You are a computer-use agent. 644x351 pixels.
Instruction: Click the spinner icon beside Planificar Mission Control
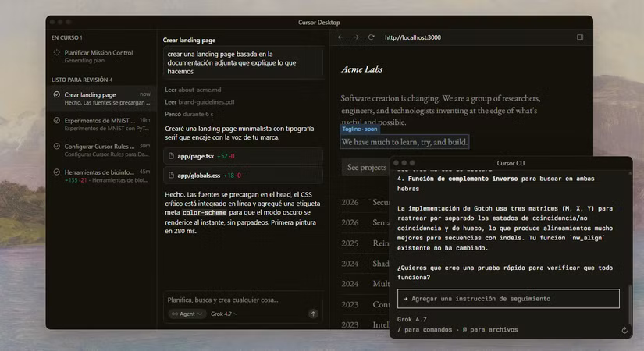57,52
